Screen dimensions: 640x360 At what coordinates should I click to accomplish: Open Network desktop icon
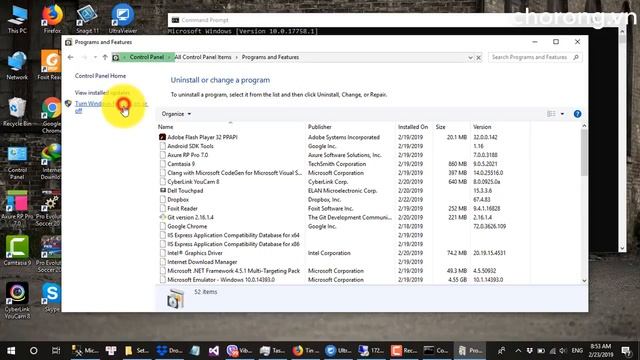tap(17, 65)
